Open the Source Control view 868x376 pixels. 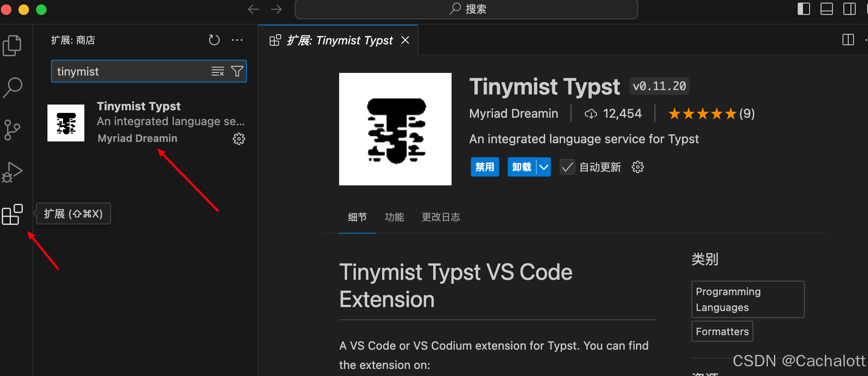pyautogui.click(x=12, y=130)
